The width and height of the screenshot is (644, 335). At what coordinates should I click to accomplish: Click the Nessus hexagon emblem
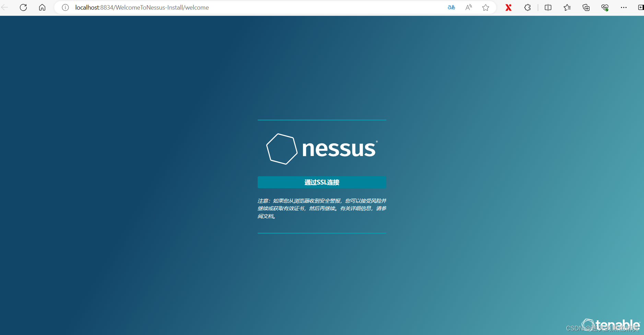[282, 149]
